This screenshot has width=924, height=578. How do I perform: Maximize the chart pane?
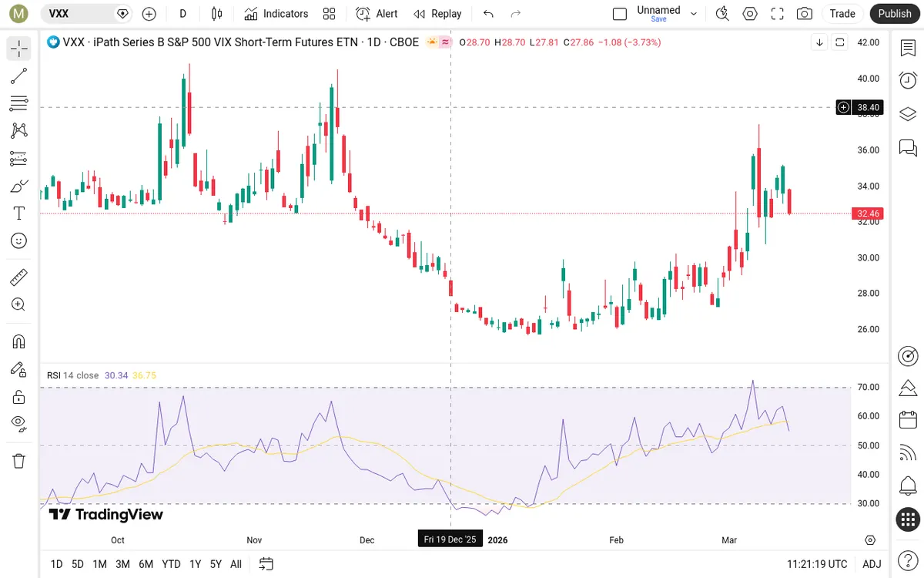(x=840, y=42)
